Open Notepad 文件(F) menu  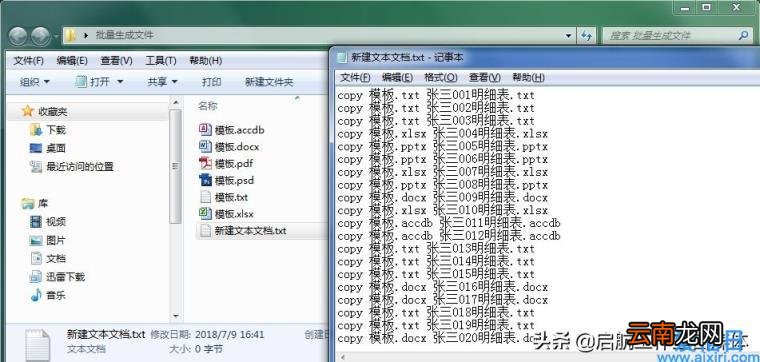(x=355, y=78)
